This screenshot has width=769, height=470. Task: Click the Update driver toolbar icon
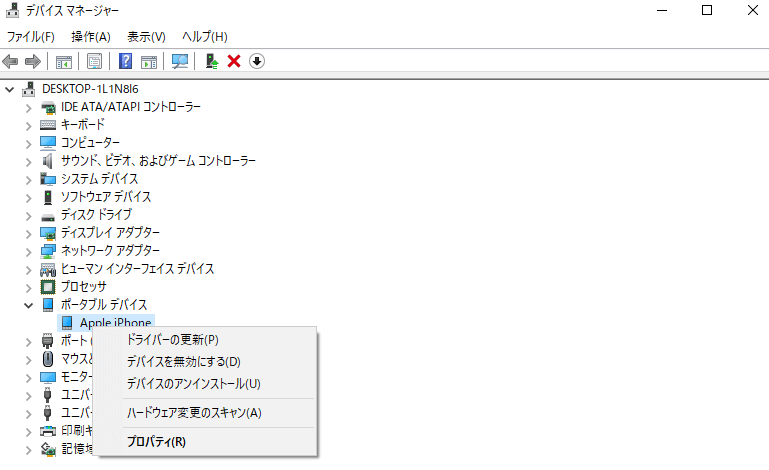tap(212, 61)
